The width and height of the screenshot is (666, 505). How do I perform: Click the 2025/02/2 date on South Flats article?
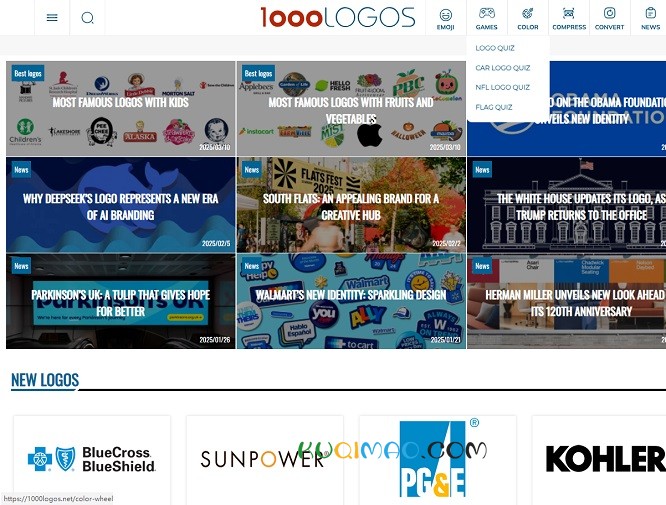tap(446, 243)
